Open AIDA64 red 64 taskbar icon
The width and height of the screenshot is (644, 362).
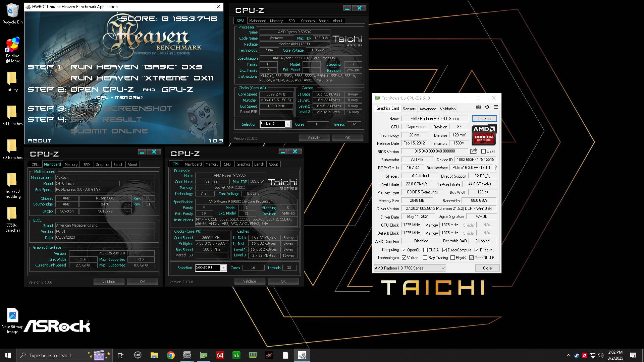point(220,355)
